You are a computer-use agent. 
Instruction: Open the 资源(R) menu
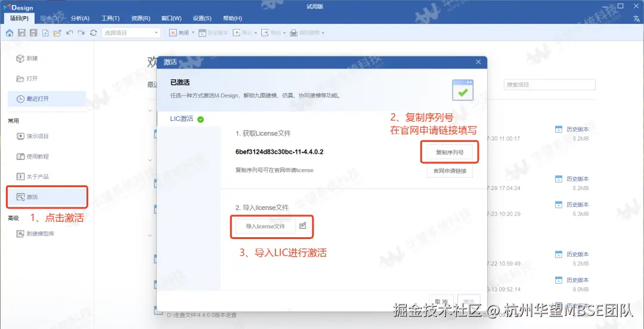tap(141, 18)
